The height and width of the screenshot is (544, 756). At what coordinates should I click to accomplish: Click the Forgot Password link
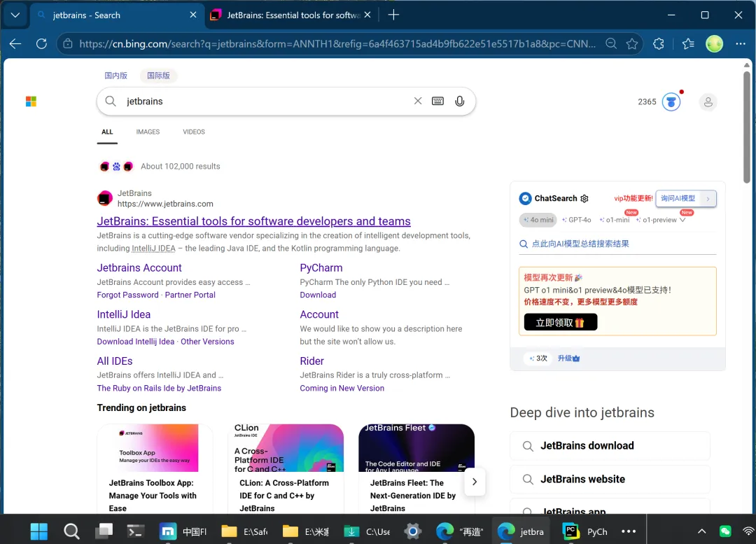[x=128, y=295]
